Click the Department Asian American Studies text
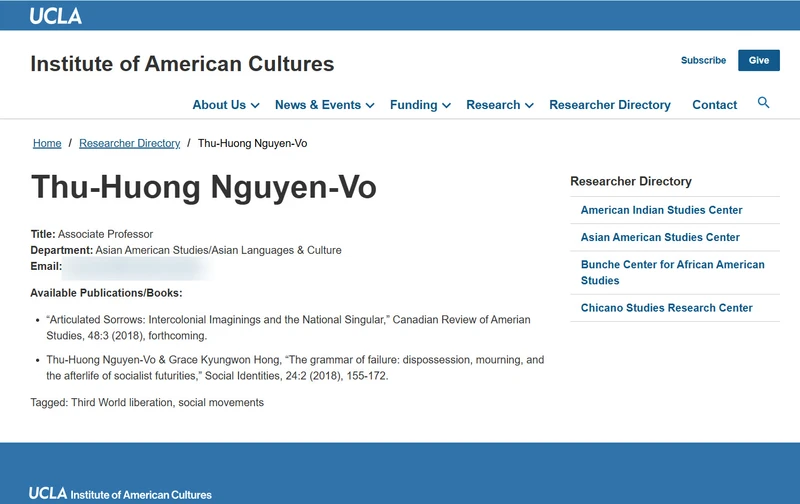Image resolution: width=800 pixels, height=504 pixels. click(x=186, y=250)
